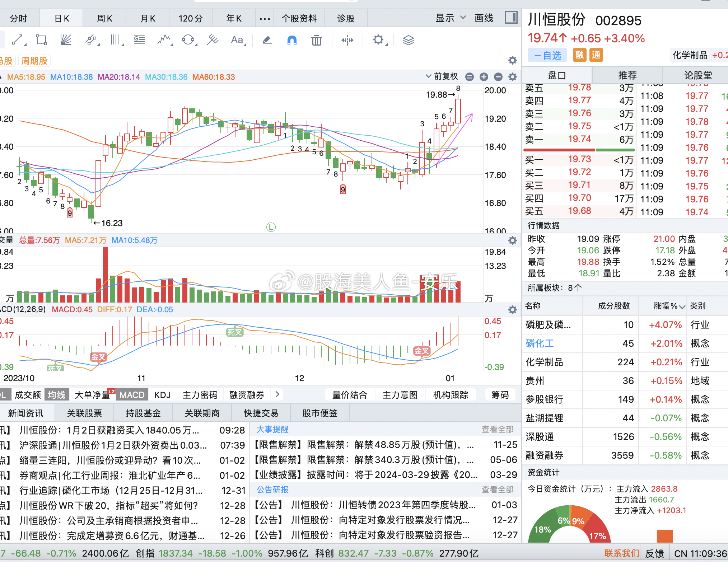The height and width of the screenshot is (562, 728).
Task: Select the rectangle drawing tool
Action: tap(42, 40)
